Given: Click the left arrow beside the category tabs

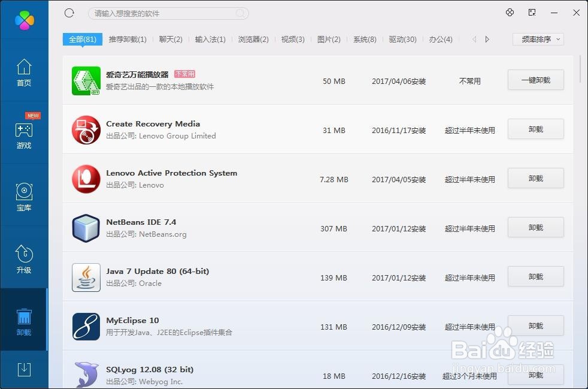Looking at the screenshot, I should coord(474,39).
